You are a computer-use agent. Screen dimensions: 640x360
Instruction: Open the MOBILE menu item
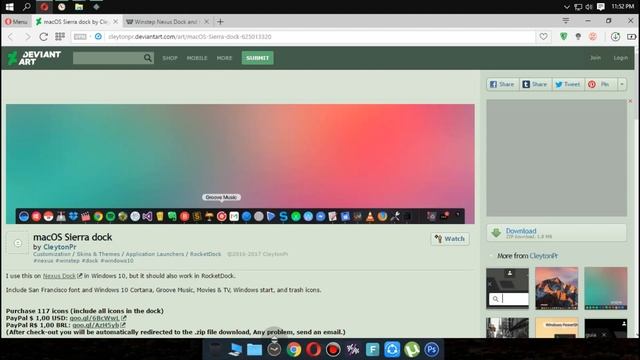coord(197,58)
